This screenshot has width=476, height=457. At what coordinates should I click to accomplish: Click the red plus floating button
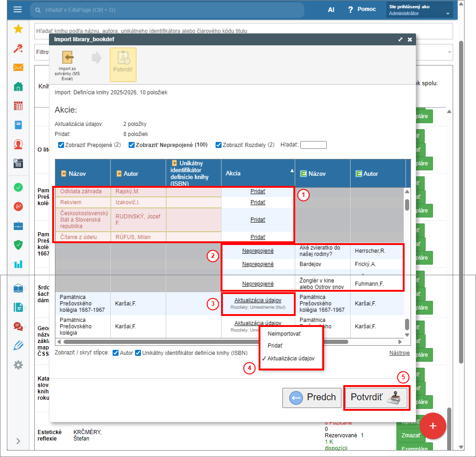[x=433, y=426]
